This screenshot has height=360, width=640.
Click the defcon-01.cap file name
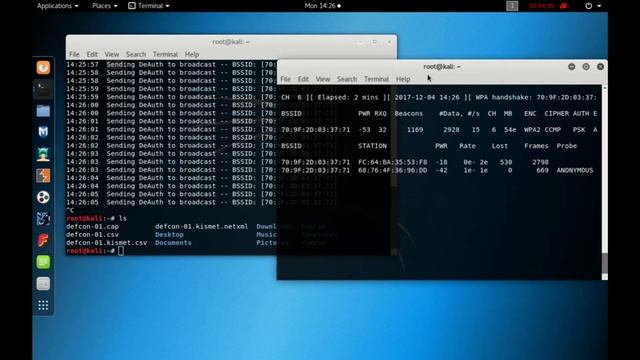pos(93,227)
